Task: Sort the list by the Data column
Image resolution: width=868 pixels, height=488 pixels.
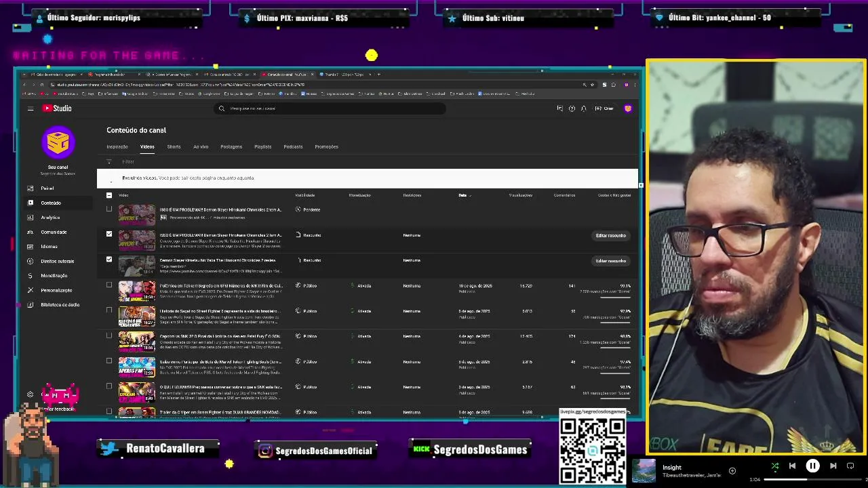Action: click(x=464, y=195)
